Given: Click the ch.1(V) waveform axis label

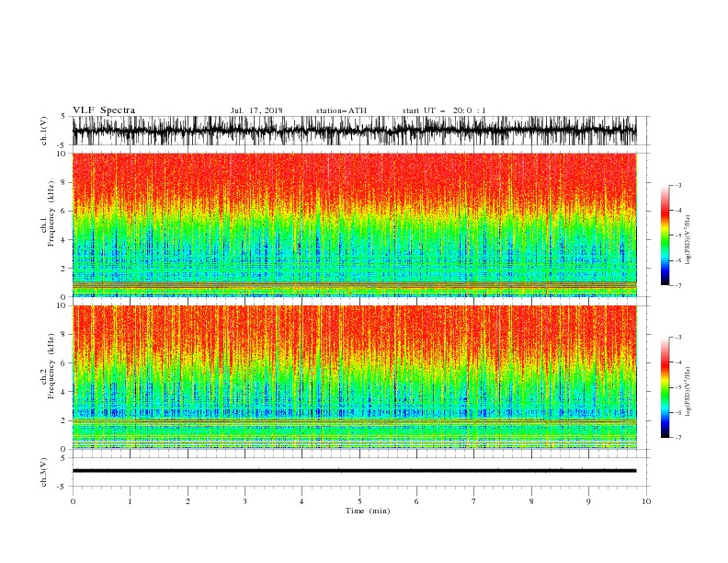Looking at the screenshot, I should [44, 131].
